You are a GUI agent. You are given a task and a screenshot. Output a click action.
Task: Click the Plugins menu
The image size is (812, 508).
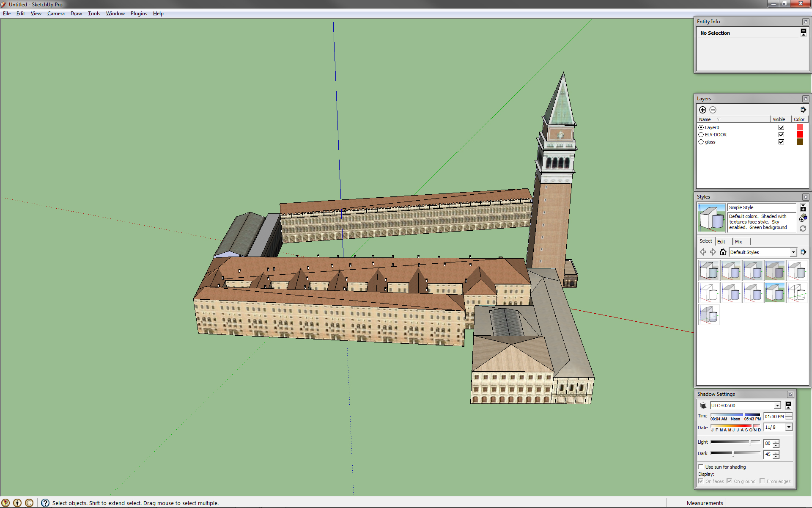(x=139, y=14)
